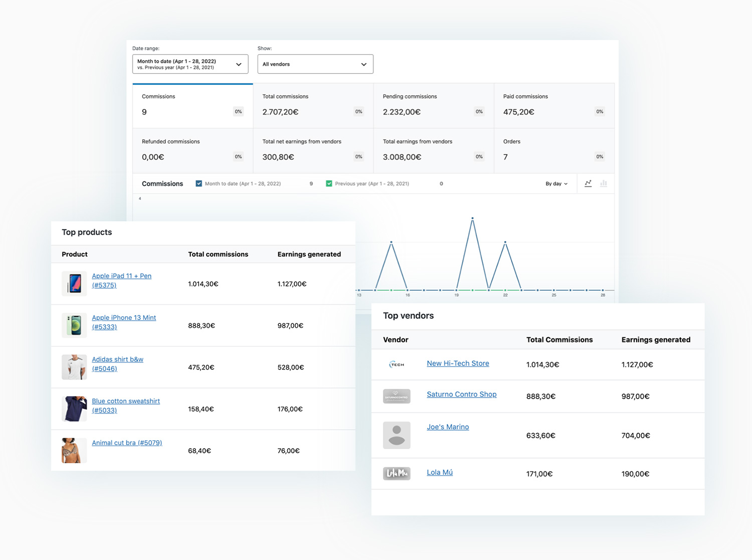Click Joe's Marino avatar placeholder
The height and width of the screenshot is (560, 752).
tap(397, 435)
